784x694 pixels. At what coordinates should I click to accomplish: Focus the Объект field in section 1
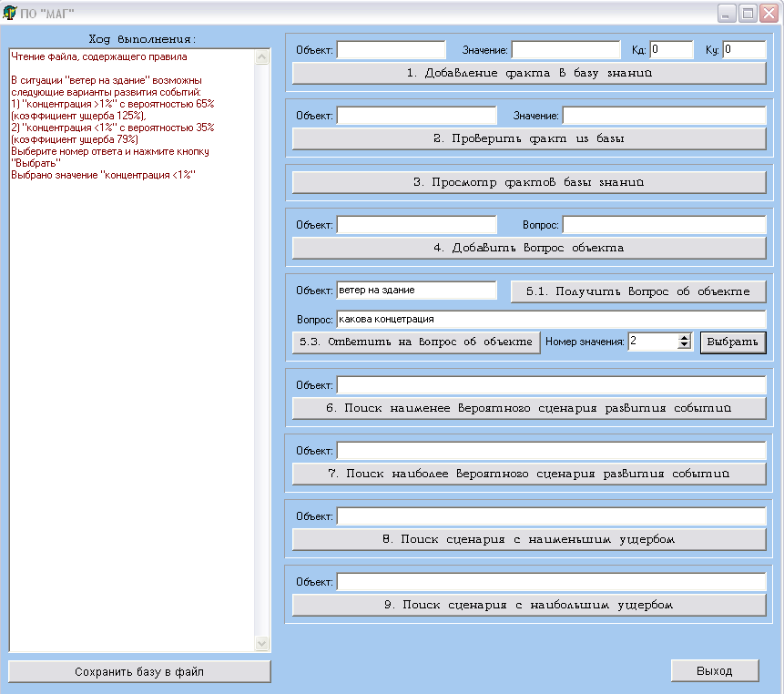click(391, 50)
